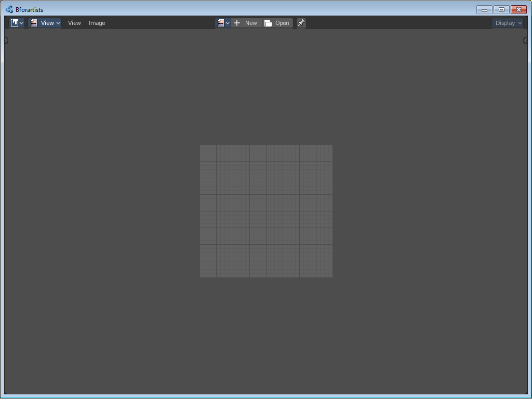The image size is (532, 399).
Task: Expand the right sidebar region arrow
Action: pyautogui.click(x=525, y=41)
